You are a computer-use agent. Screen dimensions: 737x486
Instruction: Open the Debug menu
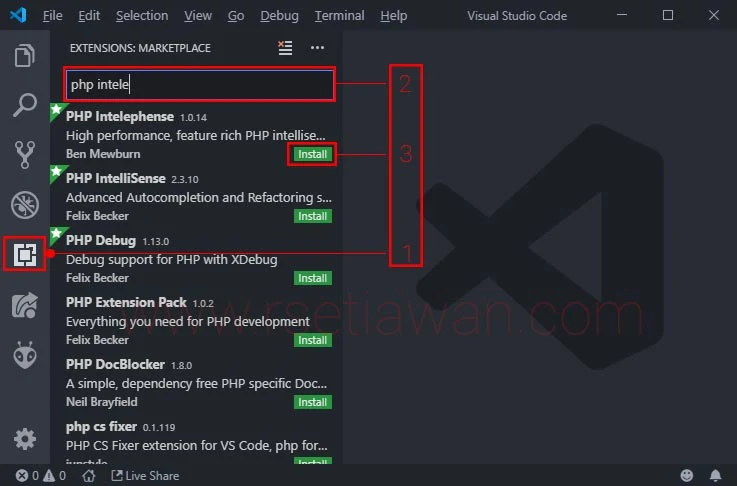coord(279,16)
